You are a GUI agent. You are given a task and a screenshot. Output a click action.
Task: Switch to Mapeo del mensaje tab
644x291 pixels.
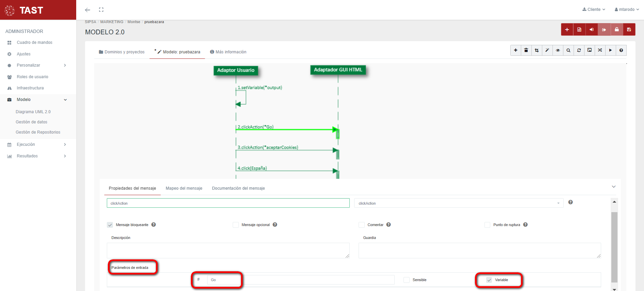[184, 188]
